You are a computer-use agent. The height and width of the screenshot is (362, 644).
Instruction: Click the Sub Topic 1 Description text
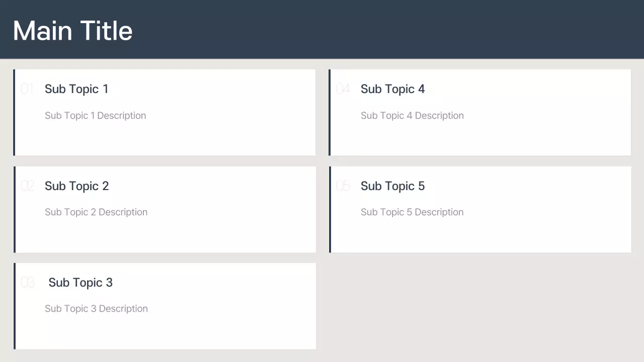coord(95,116)
